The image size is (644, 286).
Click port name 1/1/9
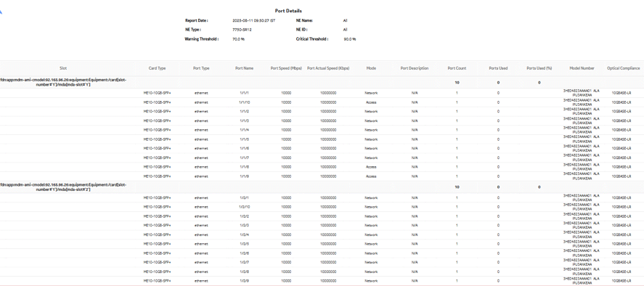tap(245, 176)
